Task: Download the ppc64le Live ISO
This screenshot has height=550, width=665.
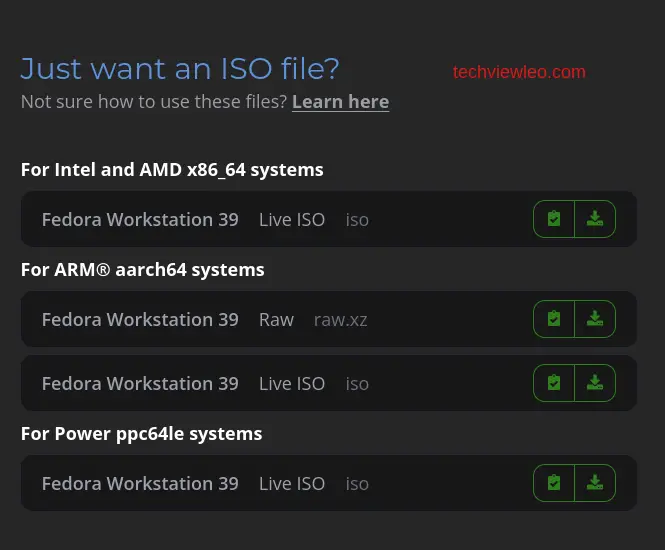Action: tap(595, 483)
